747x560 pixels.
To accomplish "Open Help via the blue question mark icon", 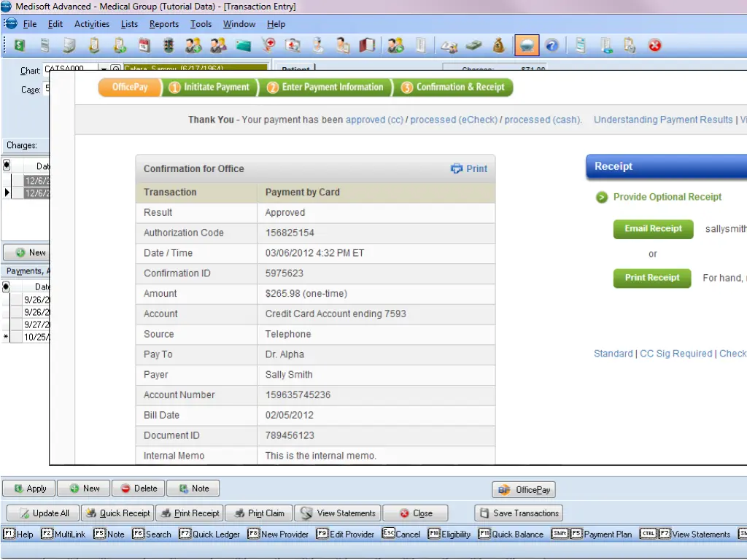I will coord(551,45).
